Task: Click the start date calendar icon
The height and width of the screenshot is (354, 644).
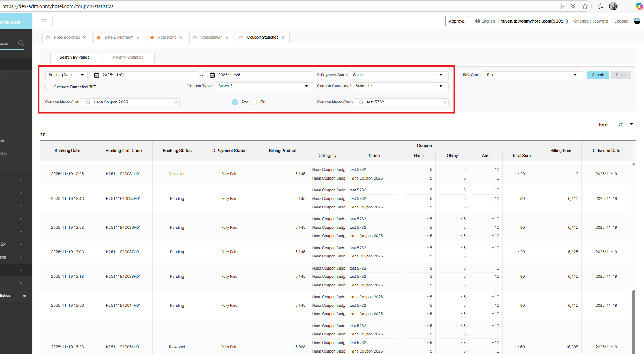Action: pos(96,75)
